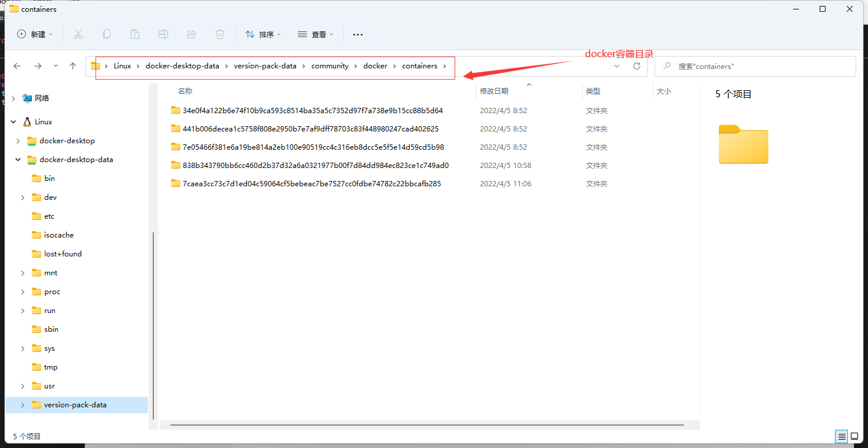Select the tmp folder in sidebar

[45, 367]
